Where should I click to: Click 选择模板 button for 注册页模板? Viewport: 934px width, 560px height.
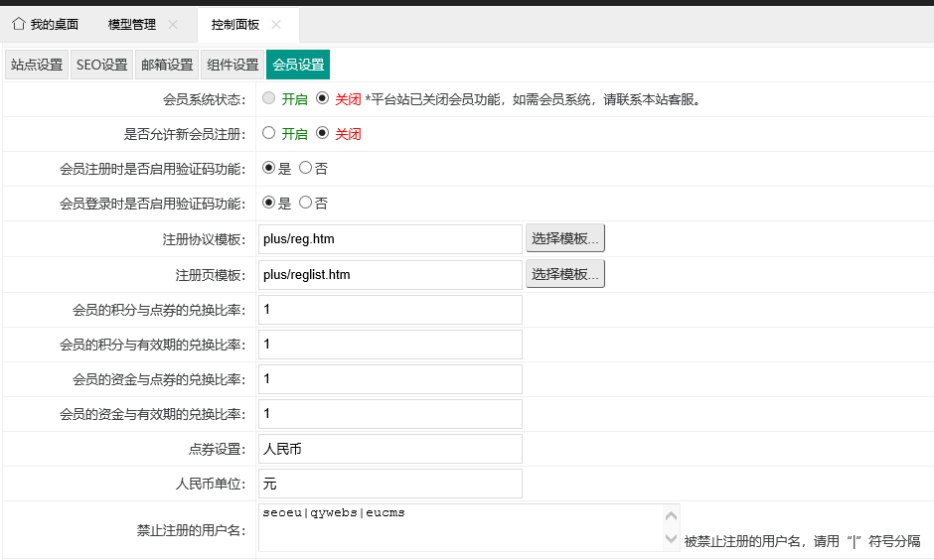[564, 274]
